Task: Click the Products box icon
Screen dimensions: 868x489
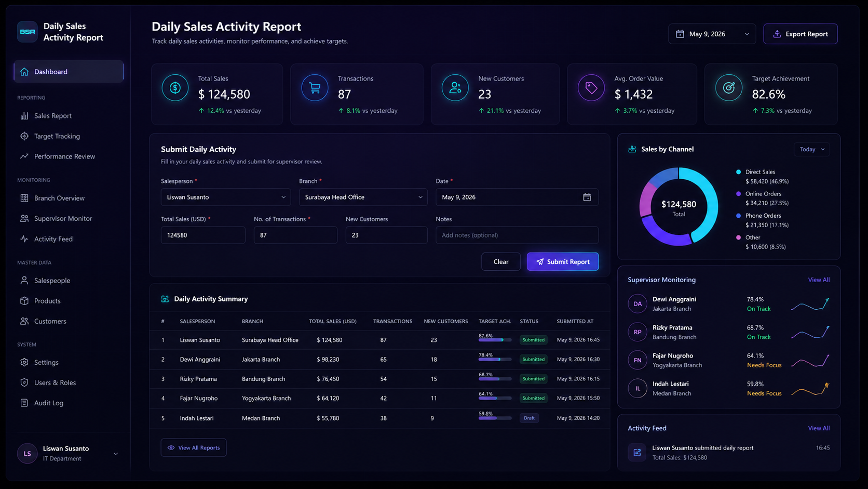Action: tap(24, 301)
